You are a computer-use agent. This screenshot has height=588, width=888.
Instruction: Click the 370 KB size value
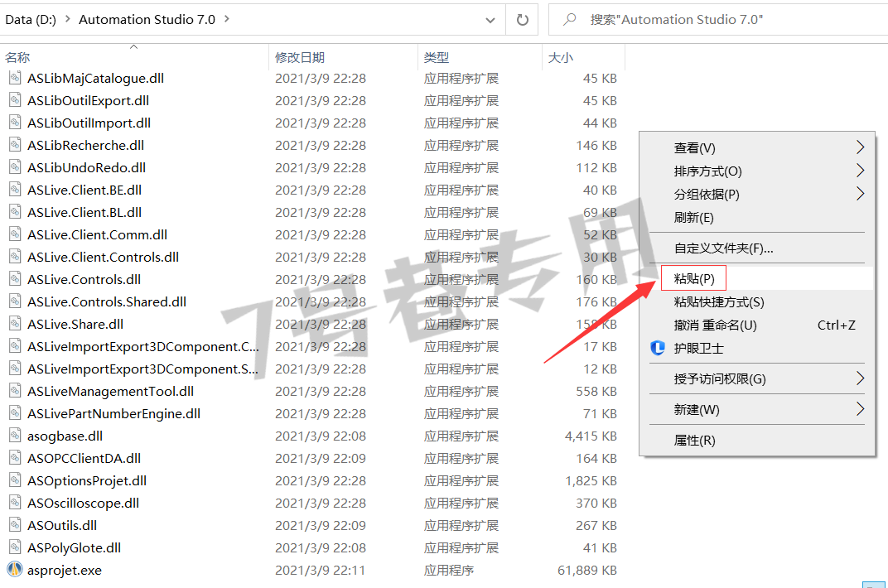click(596, 503)
